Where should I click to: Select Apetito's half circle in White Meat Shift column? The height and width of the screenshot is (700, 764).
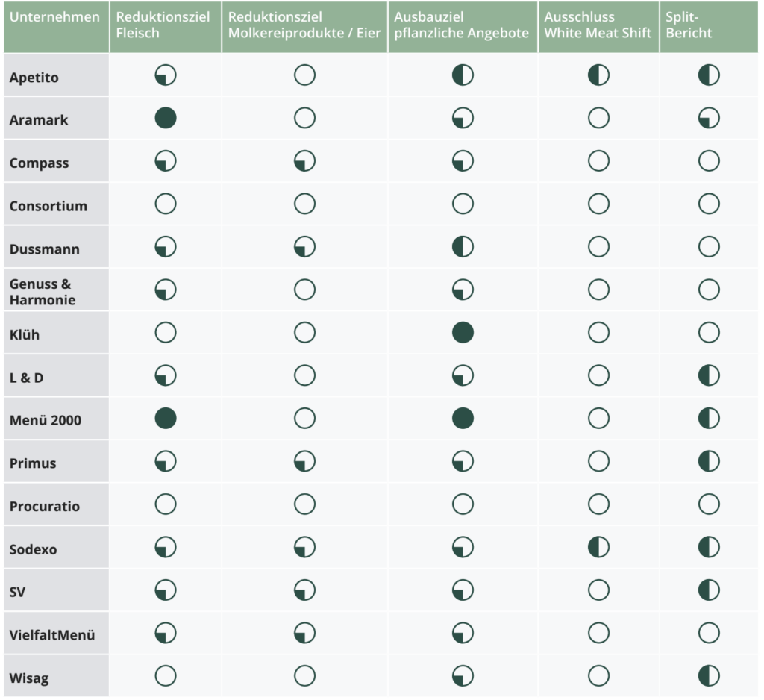598,75
